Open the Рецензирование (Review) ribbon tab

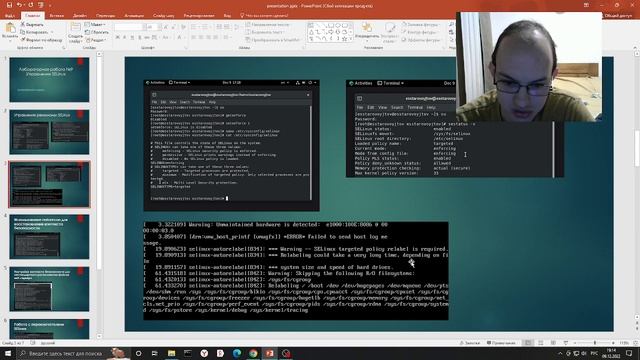(199, 16)
